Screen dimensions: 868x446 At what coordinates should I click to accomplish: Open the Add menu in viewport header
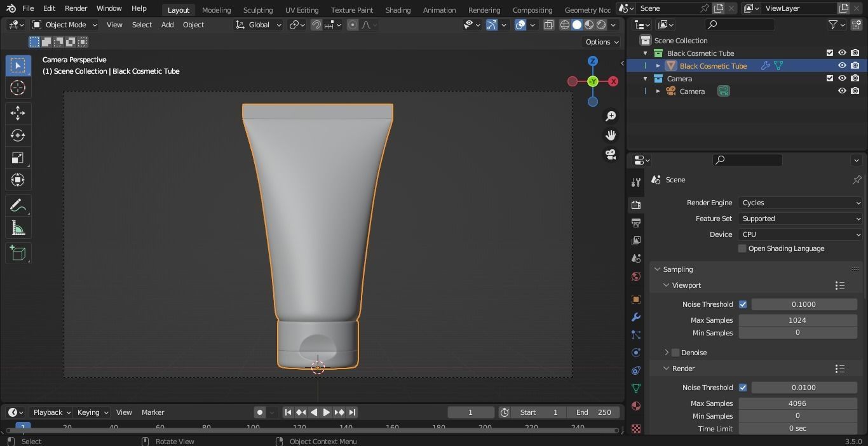coord(167,25)
